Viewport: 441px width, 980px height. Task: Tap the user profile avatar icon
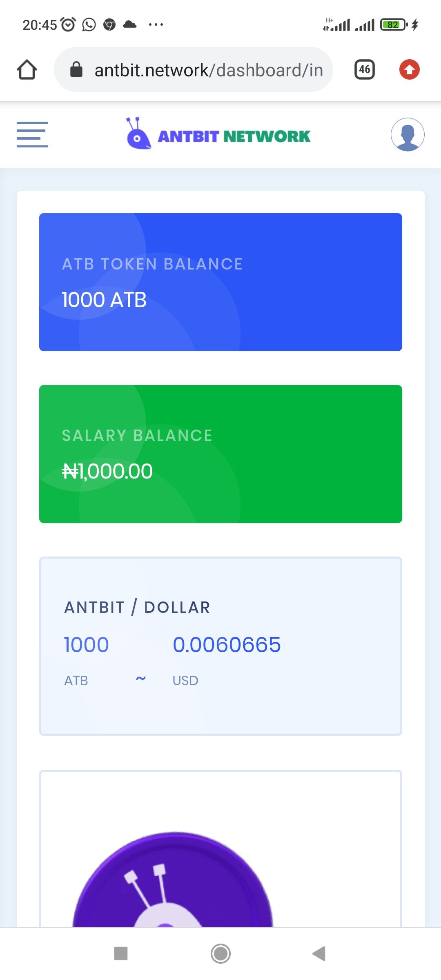click(407, 135)
